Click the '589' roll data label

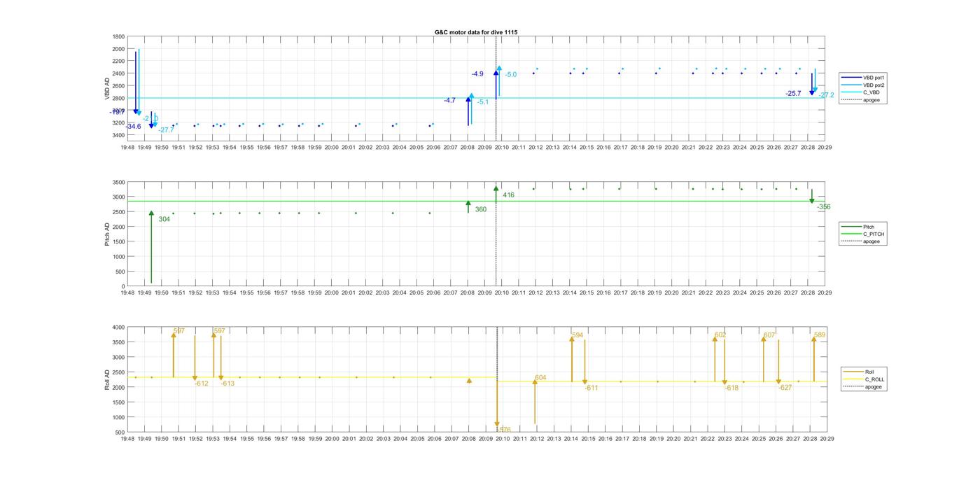click(820, 335)
